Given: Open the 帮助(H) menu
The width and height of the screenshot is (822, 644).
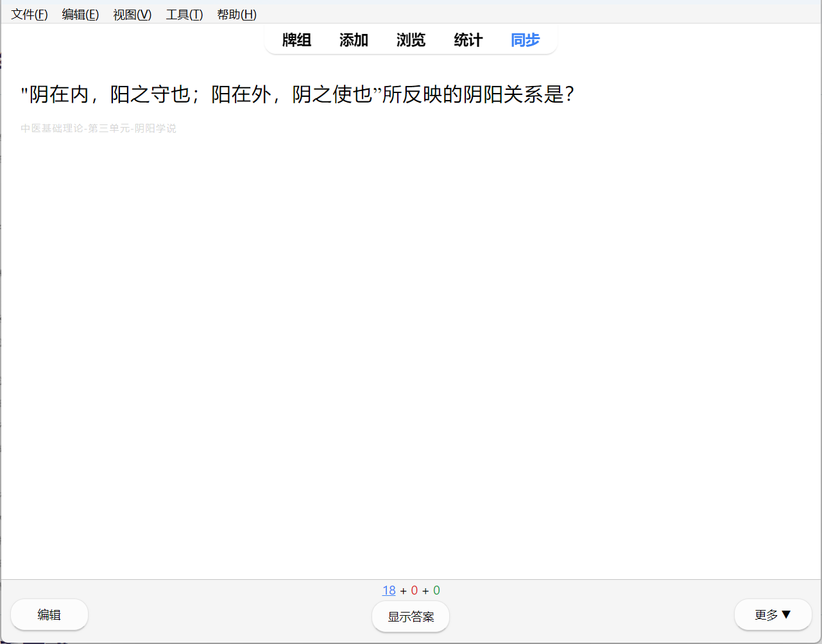Looking at the screenshot, I should (237, 15).
